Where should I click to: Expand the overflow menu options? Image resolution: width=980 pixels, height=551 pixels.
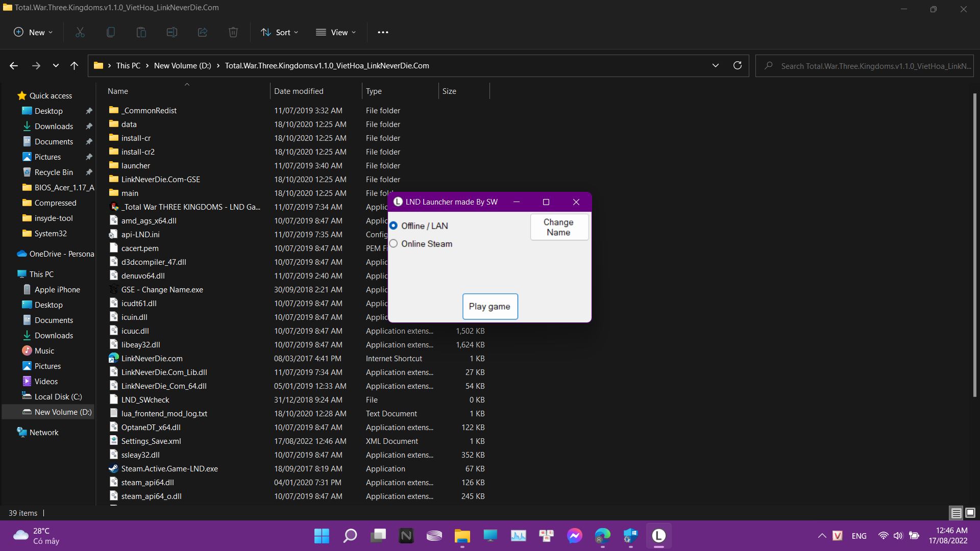[x=383, y=32]
